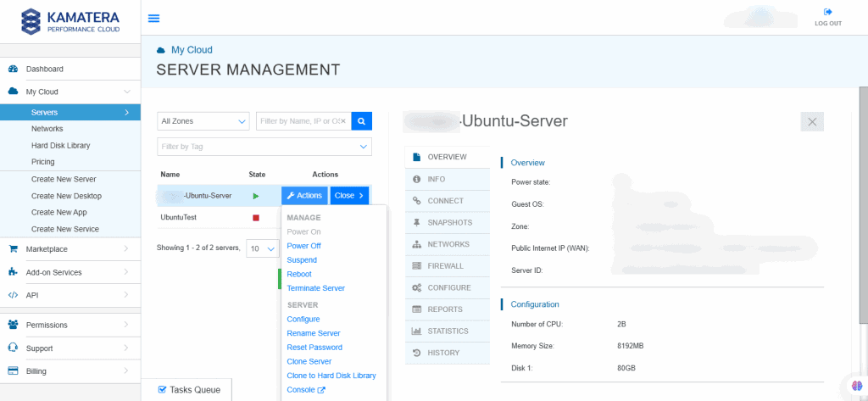
Task: Choose Clone Server in the Actions menu
Action: (x=309, y=362)
